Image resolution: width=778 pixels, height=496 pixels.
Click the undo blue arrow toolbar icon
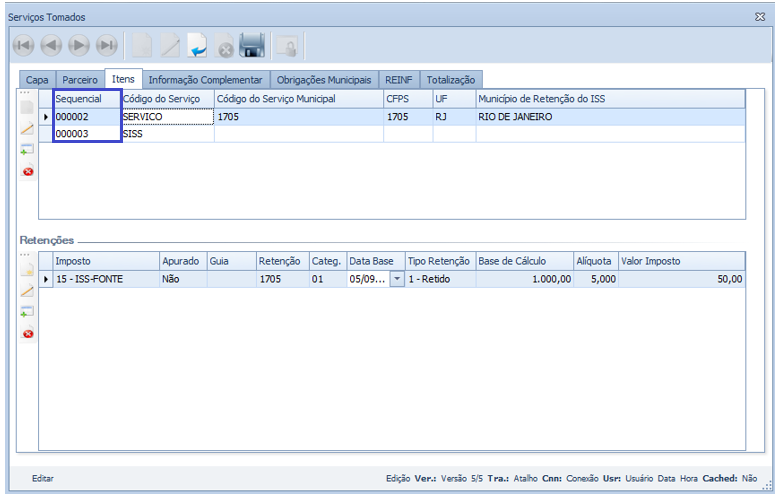(x=198, y=45)
